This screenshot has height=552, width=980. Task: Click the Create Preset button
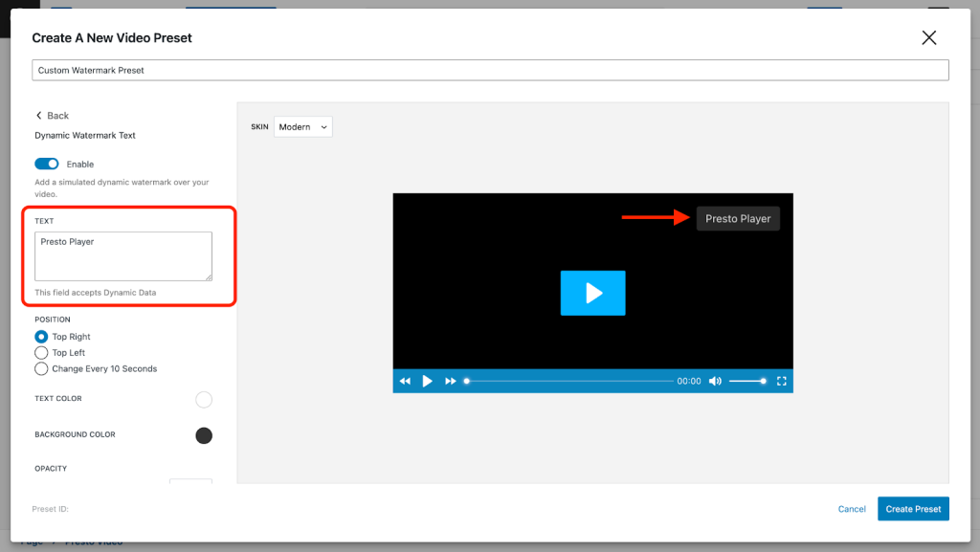coord(912,509)
